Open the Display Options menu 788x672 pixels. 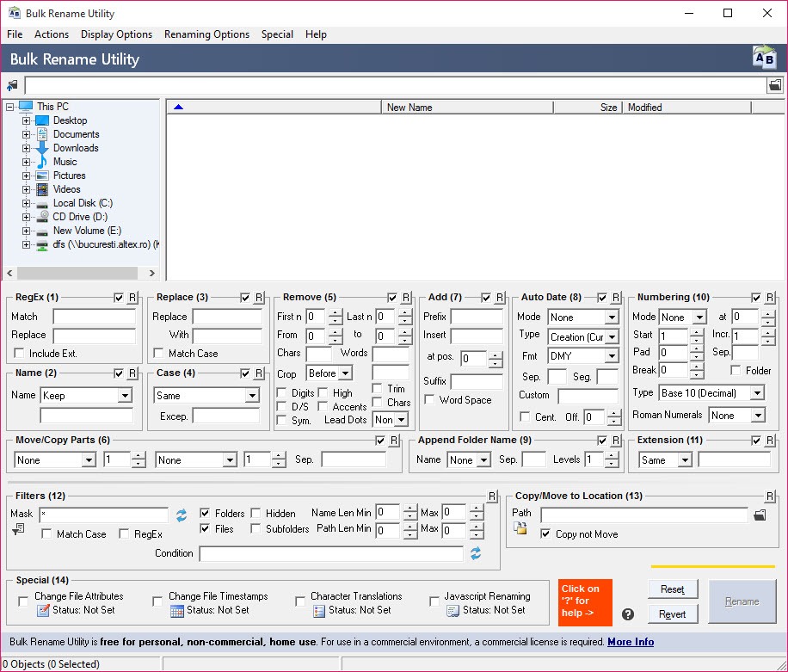pos(117,34)
